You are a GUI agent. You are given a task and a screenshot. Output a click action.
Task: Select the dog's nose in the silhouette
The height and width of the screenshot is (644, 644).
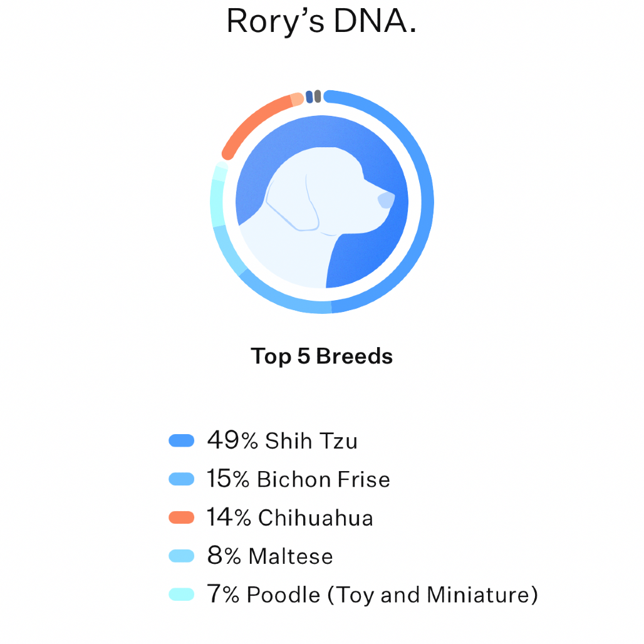tap(386, 200)
